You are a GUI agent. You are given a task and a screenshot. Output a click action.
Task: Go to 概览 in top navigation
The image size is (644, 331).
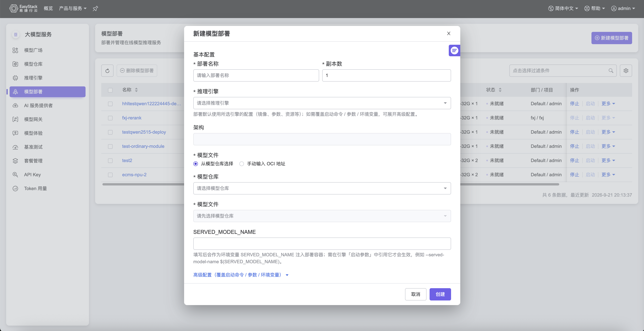(x=48, y=8)
